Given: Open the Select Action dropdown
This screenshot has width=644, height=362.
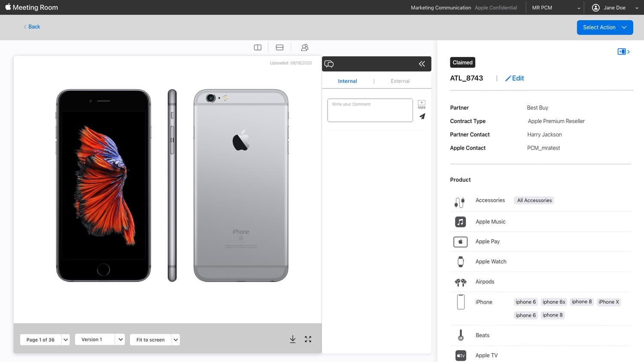Looking at the screenshot, I should coord(605,27).
